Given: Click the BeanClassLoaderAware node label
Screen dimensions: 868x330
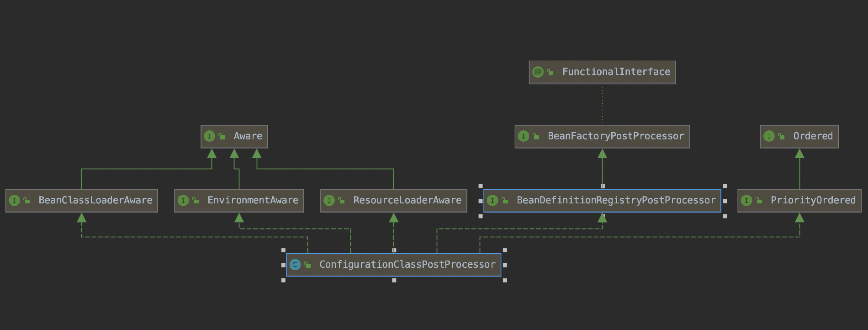Looking at the screenshot, I should [95, 200].
